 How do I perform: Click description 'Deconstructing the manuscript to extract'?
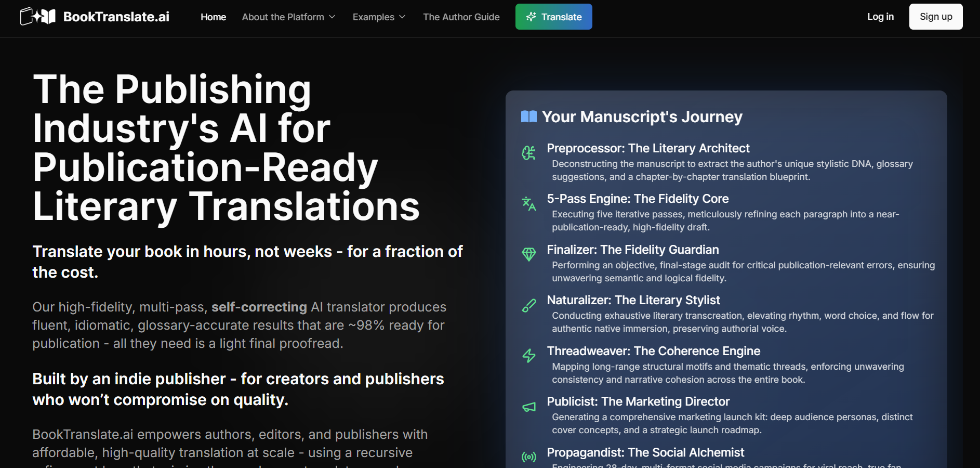click(x=732, y=170)
